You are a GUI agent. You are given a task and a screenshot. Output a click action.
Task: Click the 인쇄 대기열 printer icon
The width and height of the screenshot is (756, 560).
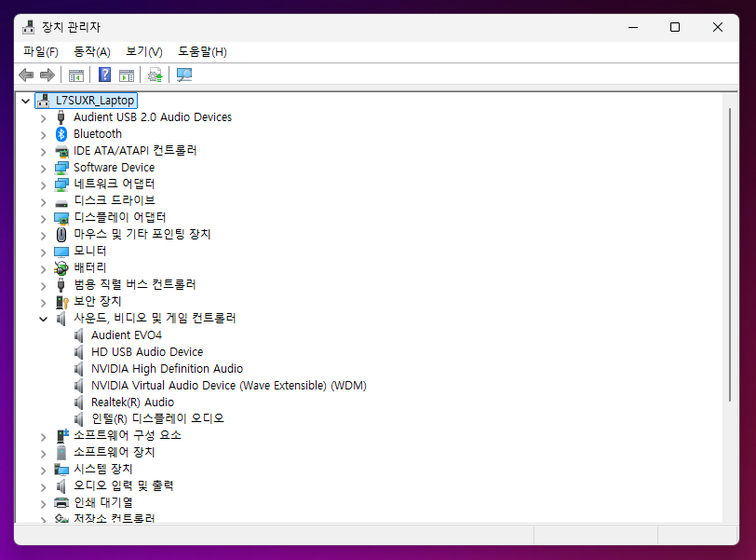click(x=61, y=502)
